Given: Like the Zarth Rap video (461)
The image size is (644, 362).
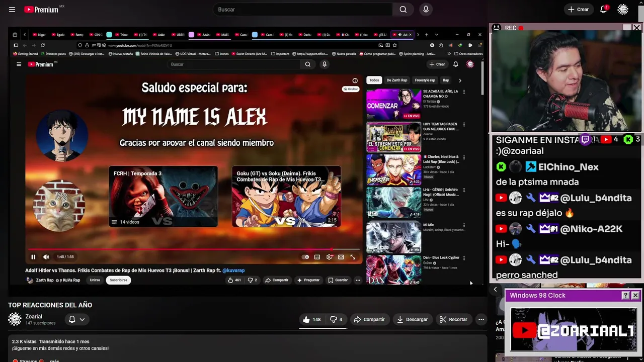Looking at the screenshot, I should click(x=234, y=280).
